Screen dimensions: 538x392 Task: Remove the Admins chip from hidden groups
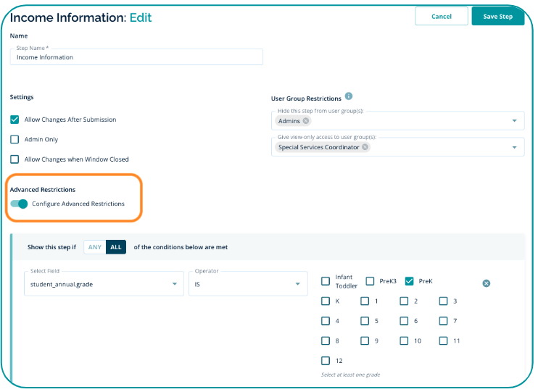click(306, 121)
